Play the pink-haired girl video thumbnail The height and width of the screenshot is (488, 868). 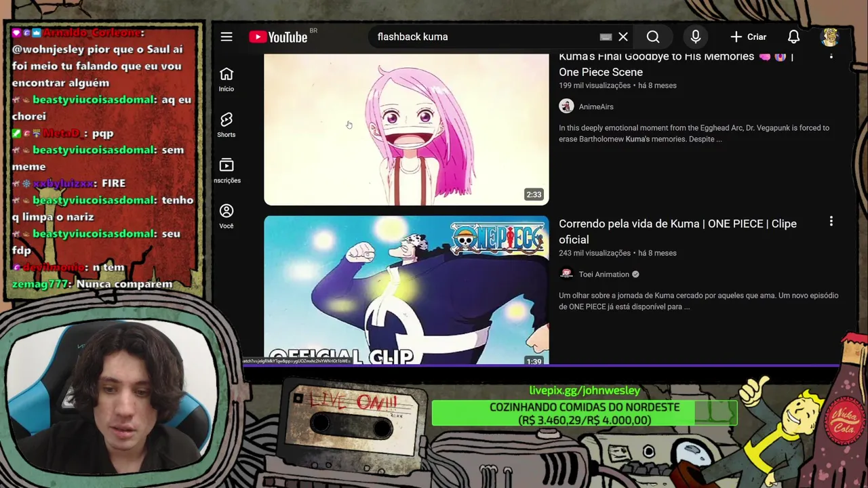406,129
